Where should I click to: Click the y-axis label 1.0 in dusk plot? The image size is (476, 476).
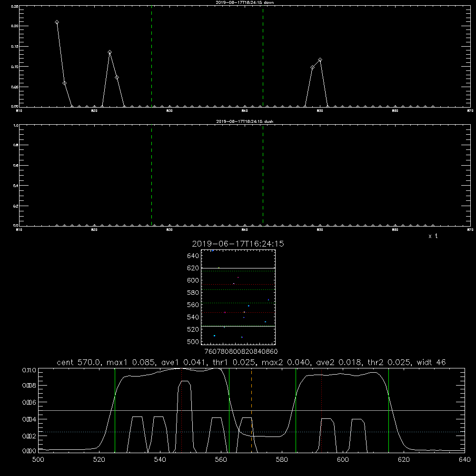(16, 125)
